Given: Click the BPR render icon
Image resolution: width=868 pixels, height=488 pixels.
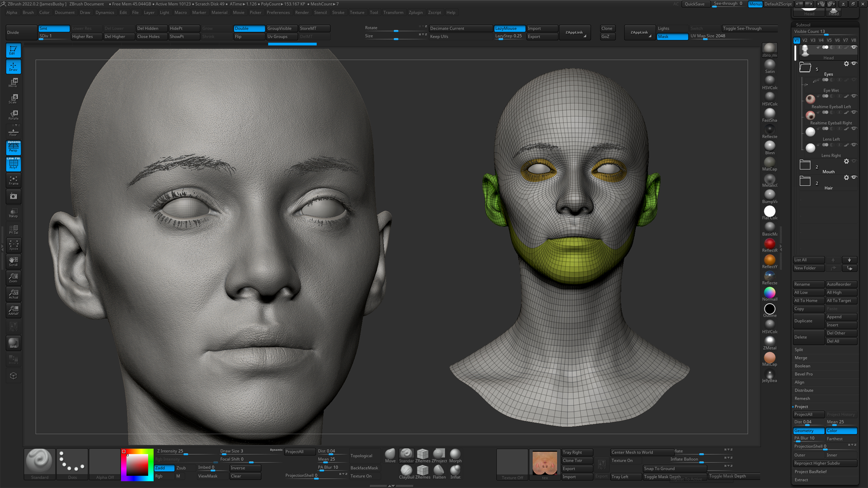Looking at the screenshot, I should pyautogui.click(x=13, y=343).
